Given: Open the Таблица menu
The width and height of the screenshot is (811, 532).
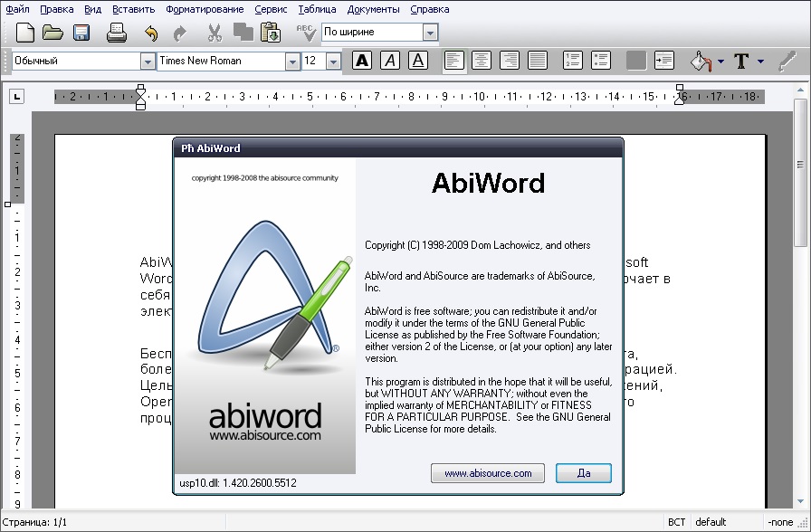Looking at the screenshot, I should (x=317, y=9).
